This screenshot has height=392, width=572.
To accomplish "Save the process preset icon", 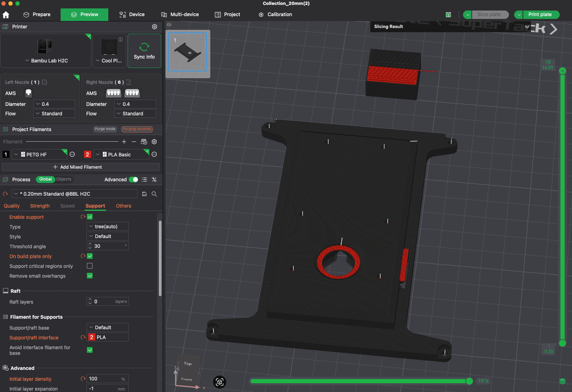I will (x=144, y=194).
